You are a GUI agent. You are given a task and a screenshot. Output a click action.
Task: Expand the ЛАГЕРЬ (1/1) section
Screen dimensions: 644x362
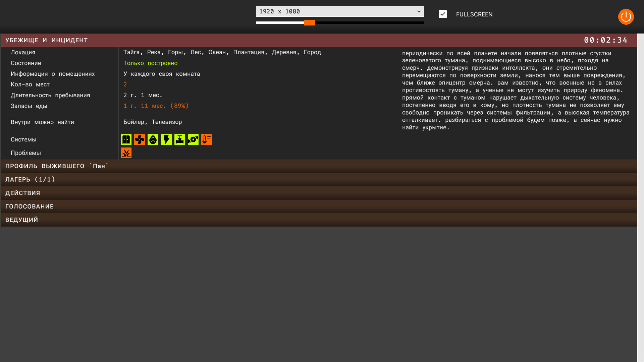pos(30,179)
